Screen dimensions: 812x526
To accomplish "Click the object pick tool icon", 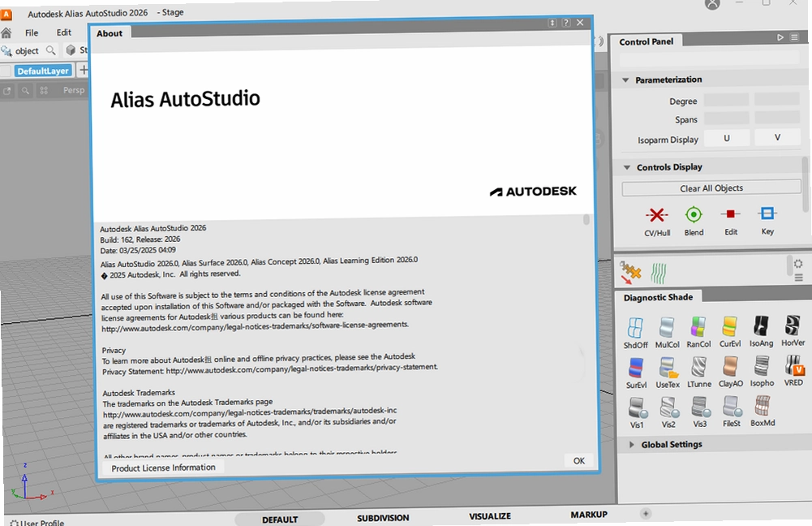I will pos(6,51).
